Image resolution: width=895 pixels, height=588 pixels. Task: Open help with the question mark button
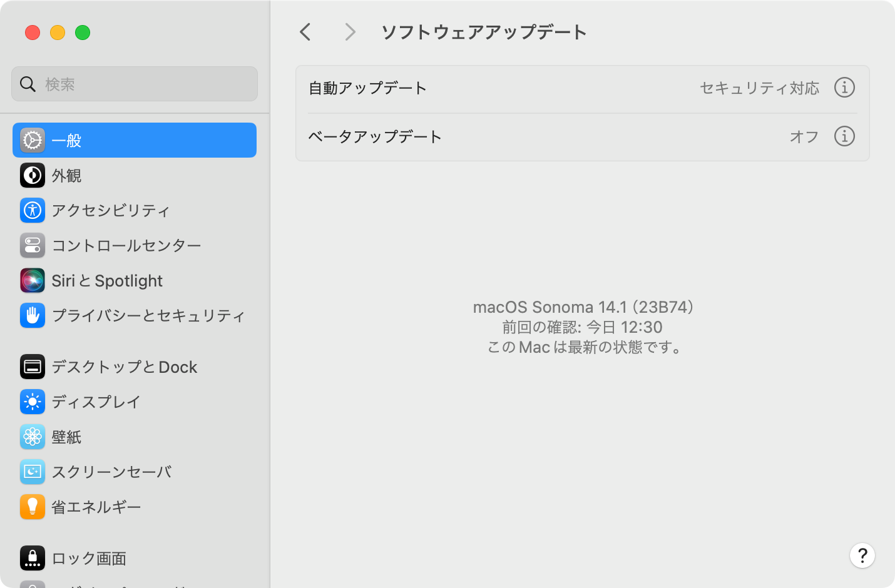click(862, 555)
